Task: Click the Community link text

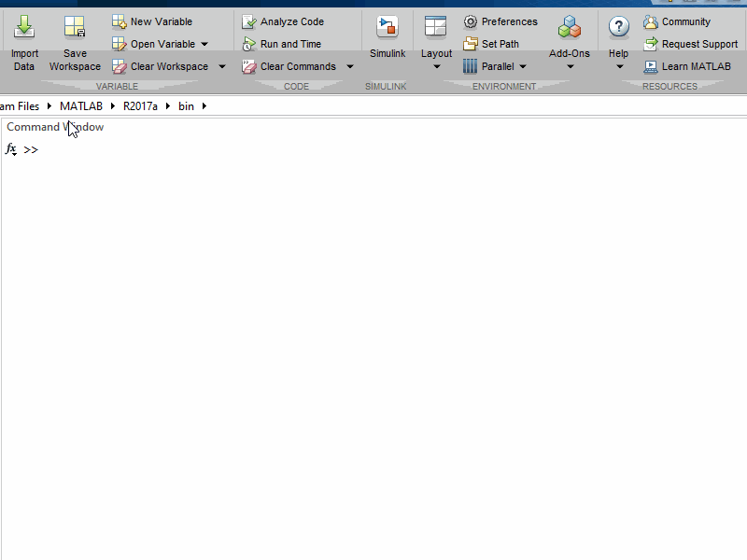Action: 686,21
